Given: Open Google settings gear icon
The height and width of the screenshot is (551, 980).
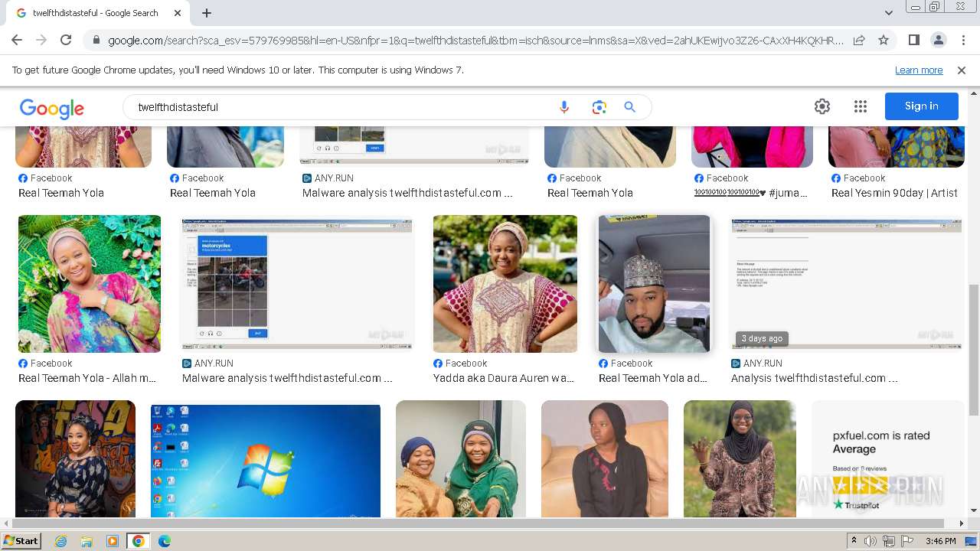Looking at the screenshot, I should click(x=822, y=106).
